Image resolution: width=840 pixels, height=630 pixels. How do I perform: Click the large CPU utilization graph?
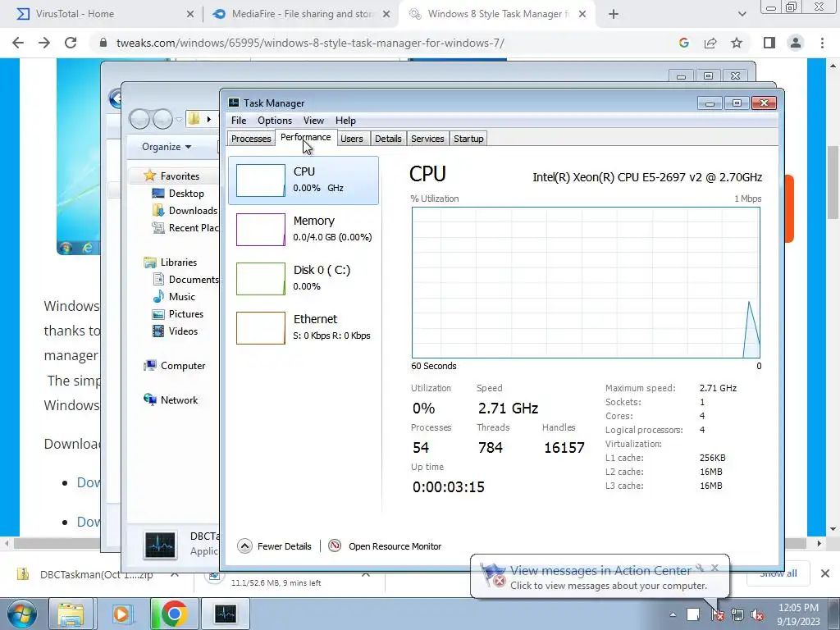point(586,282)
